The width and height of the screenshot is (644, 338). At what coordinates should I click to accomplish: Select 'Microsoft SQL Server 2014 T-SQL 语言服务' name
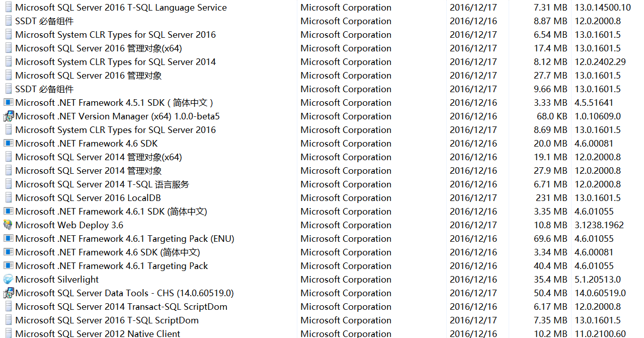(102, 184)
